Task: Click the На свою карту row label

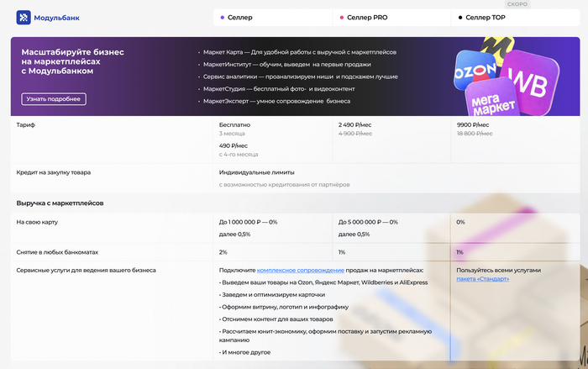Action: tap(37, 222)
